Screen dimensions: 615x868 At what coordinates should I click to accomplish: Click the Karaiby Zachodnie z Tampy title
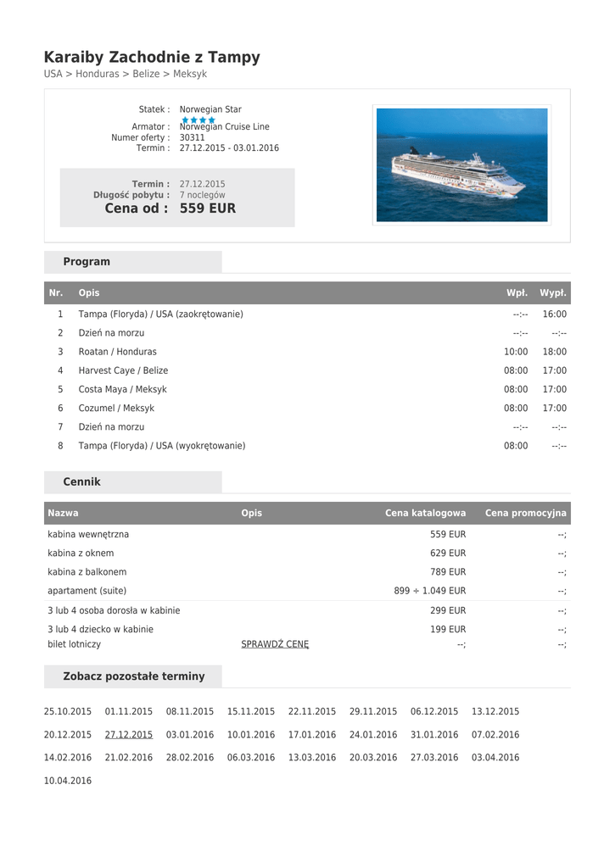click(x=152, y=58)
